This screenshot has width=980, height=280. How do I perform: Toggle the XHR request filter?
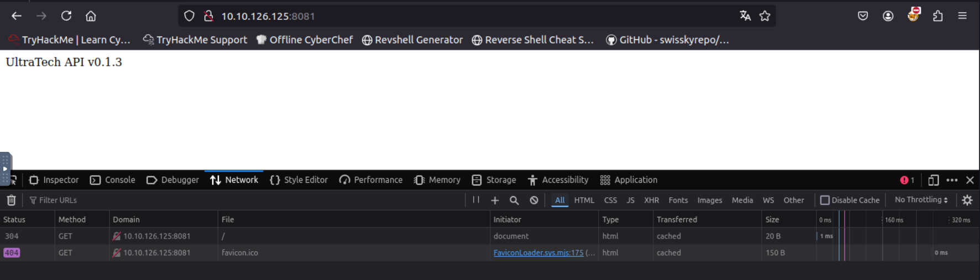[651, 200]
